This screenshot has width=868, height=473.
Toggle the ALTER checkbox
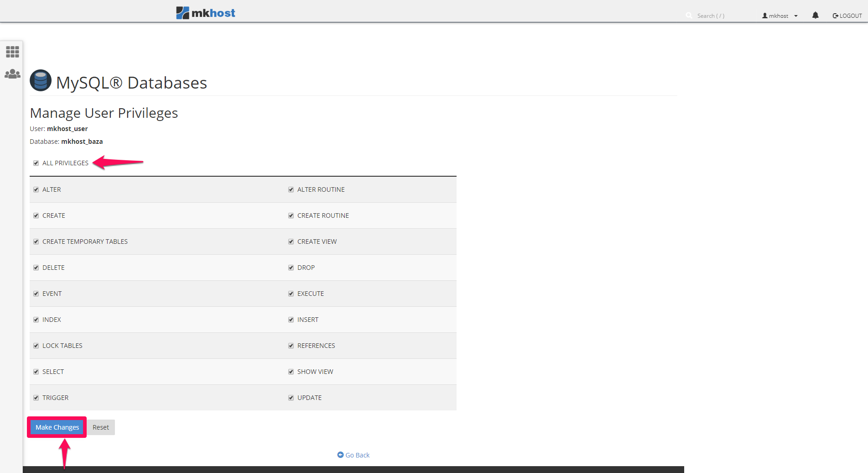36,189
